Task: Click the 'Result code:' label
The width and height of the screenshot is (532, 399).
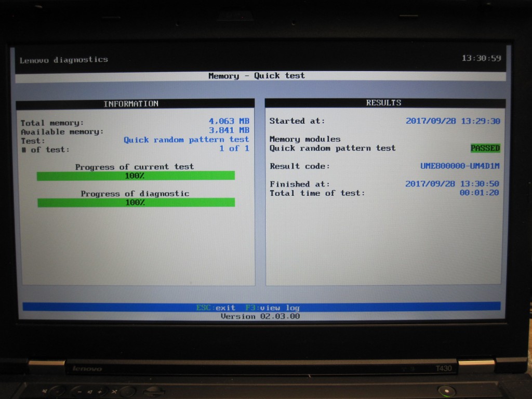Action: 300,166
